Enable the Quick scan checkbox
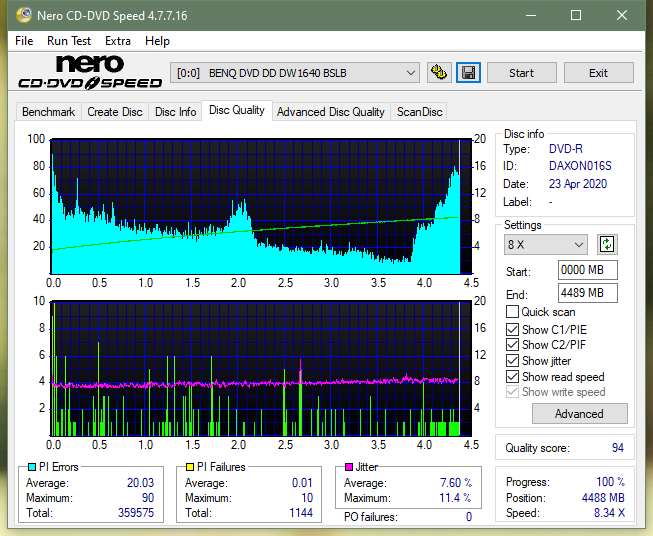 512,312
